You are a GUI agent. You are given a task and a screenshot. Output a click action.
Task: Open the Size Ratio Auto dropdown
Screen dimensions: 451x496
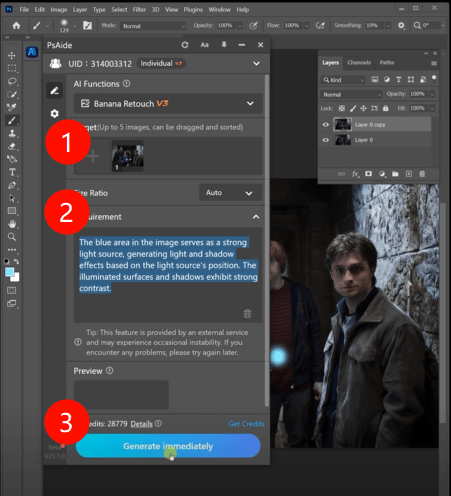tap(230, 193)
